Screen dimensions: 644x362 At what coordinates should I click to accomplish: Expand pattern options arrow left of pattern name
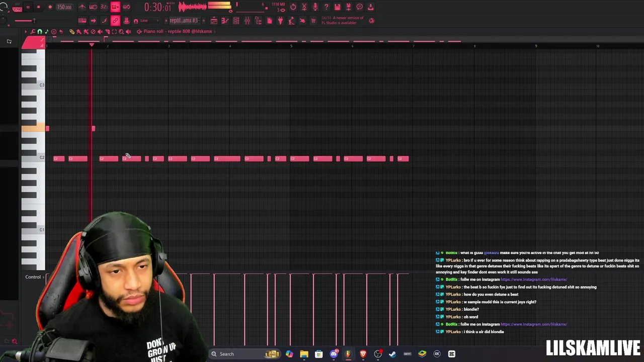(x=166, y=21)
